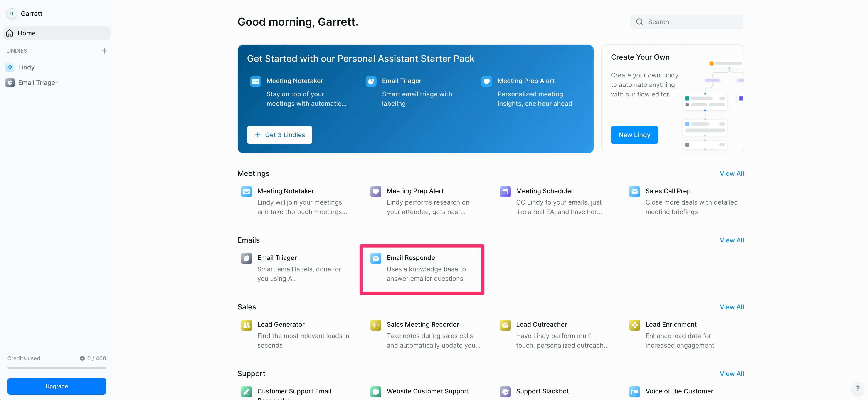Click the Website Customer Support chat icon

(375, 392)
